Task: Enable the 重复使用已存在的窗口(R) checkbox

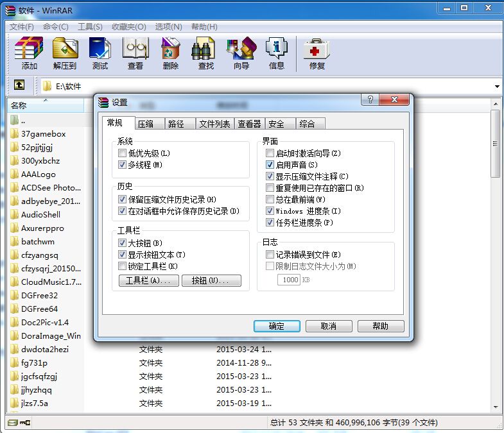Action: [x=270, y=187]
